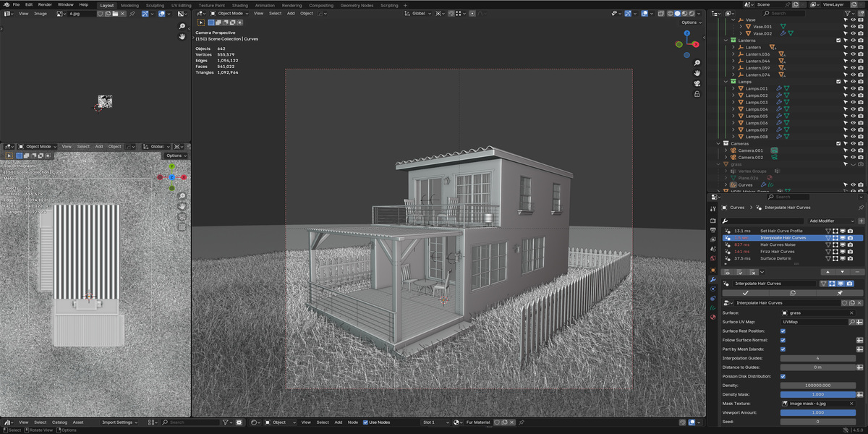Click the Options button in main viewport
The width and height of the screenshot is (868, 434).
tap(689, 22)
